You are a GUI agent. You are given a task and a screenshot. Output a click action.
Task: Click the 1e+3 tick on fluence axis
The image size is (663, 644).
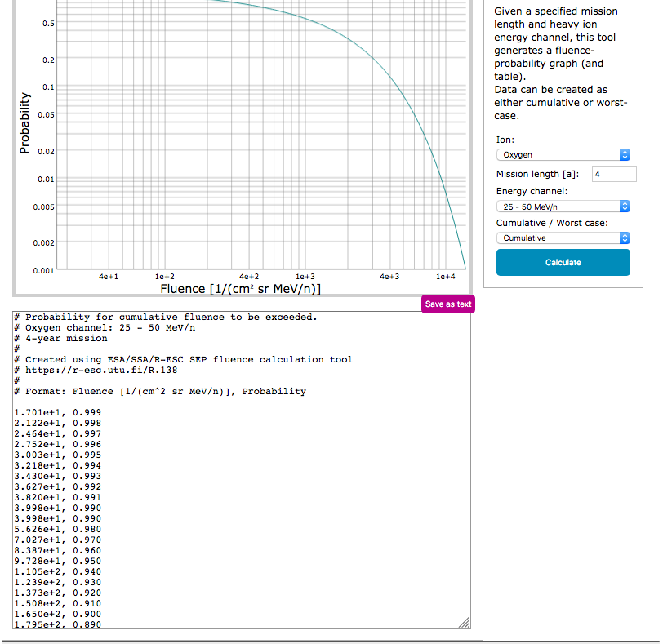click(305, 277)
